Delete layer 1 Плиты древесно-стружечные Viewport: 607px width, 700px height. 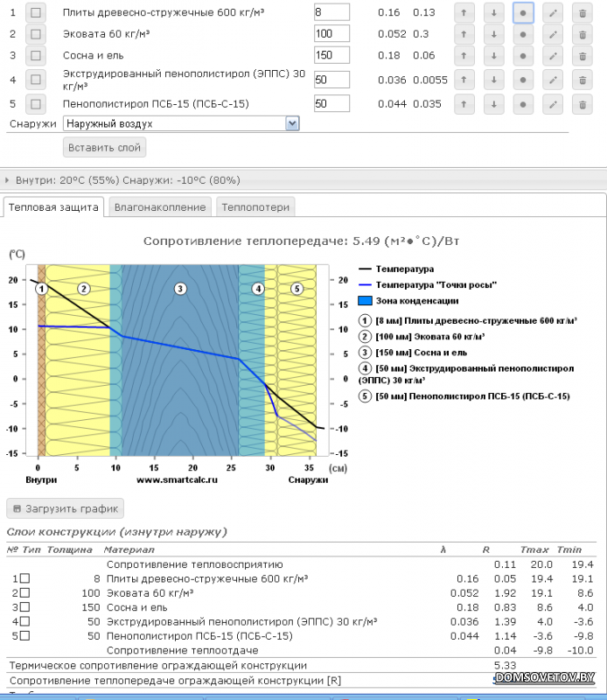pos(583,13)
